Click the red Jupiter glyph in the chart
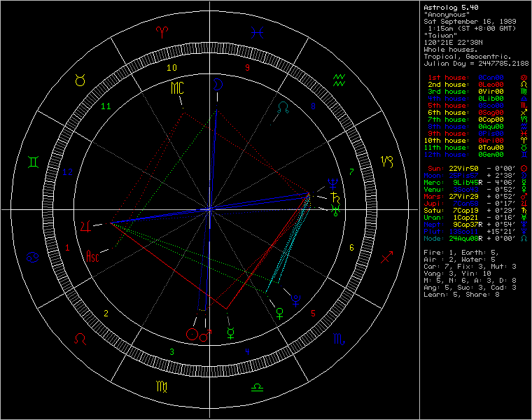Image resolution: width=532 pixels, height=420 pixels. 86,226
